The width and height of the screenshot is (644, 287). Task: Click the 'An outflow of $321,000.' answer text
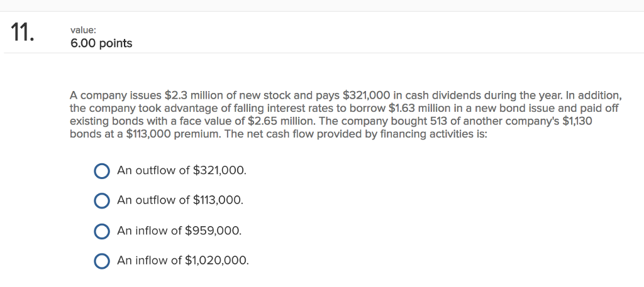182,170
